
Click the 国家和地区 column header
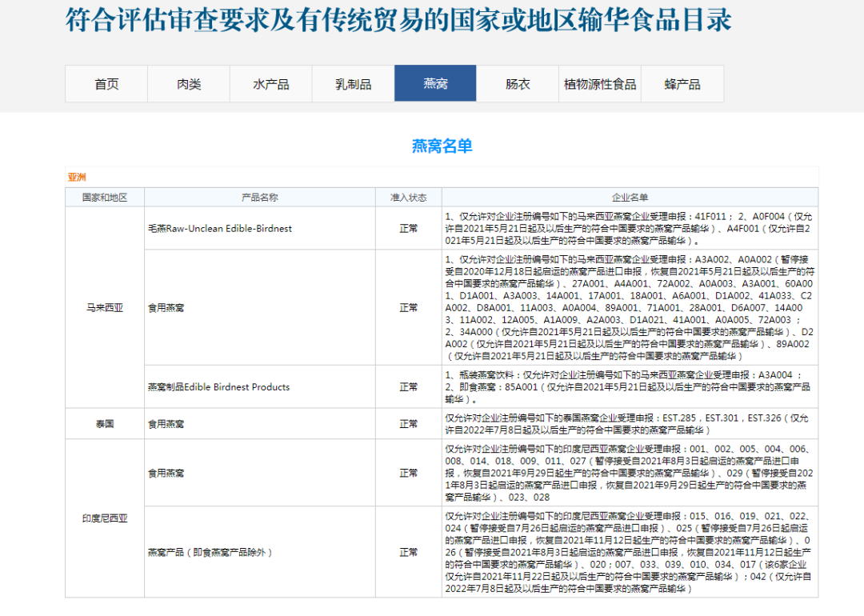pos(105,198)
